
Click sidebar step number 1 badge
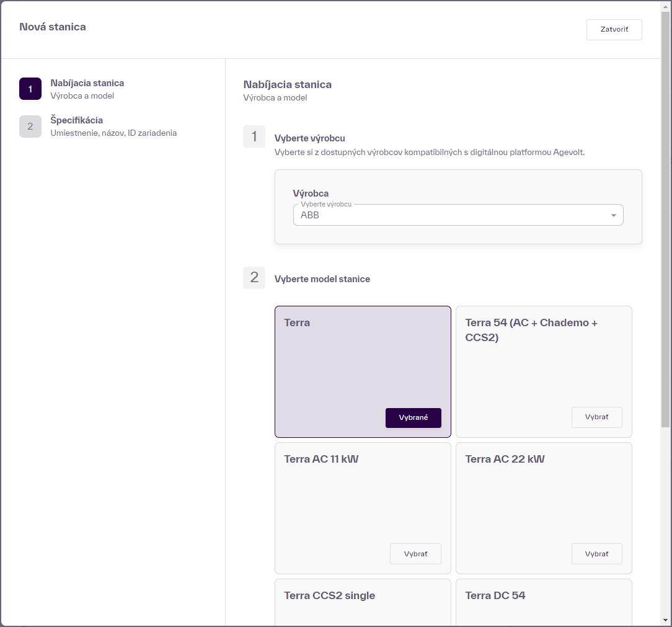point(30,89)
